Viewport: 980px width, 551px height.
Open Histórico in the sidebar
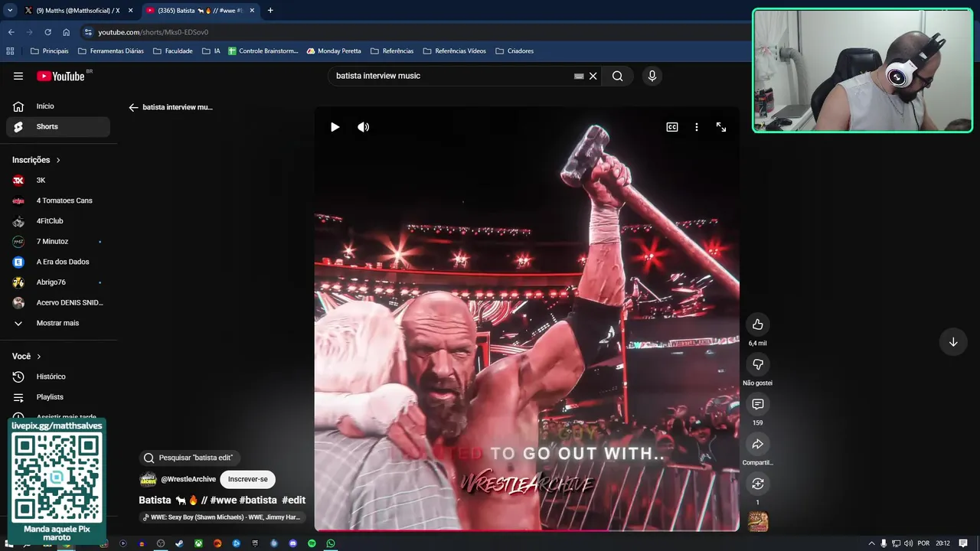coord(58,377)
